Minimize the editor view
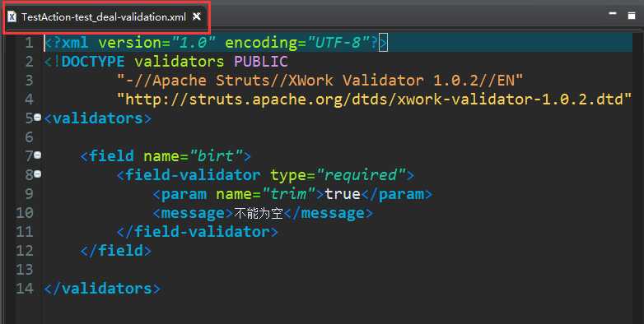 coord(613,13)
